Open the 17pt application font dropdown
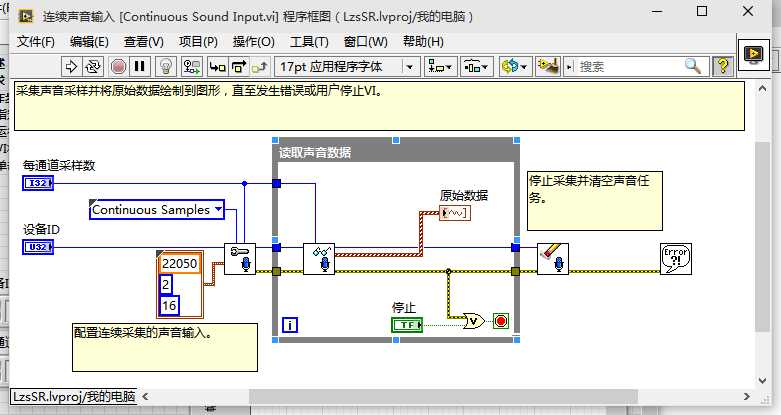Screen dimensions: 781x415 (x=346, y=66)
